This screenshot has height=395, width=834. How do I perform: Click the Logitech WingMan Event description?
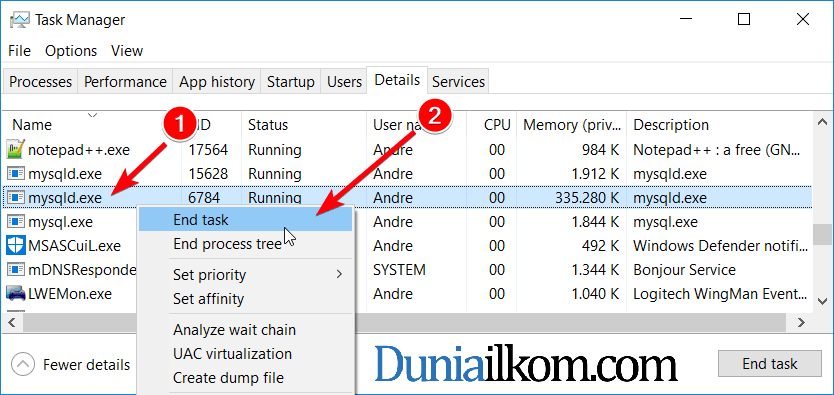tap(721, 293)
